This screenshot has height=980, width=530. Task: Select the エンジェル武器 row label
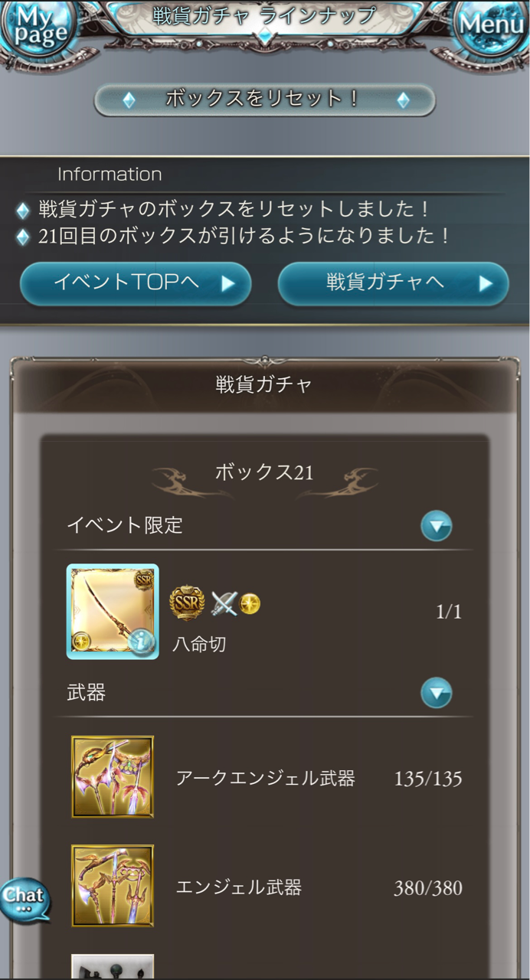click(239, 887)
